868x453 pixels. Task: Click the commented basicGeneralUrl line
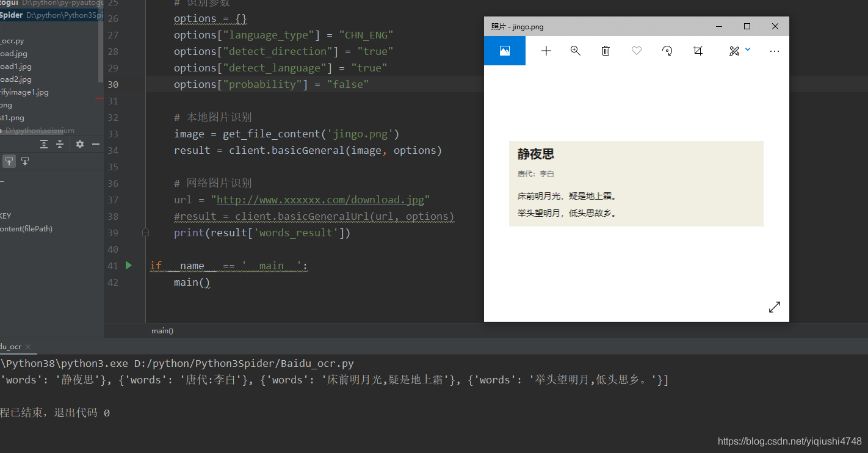314,216
